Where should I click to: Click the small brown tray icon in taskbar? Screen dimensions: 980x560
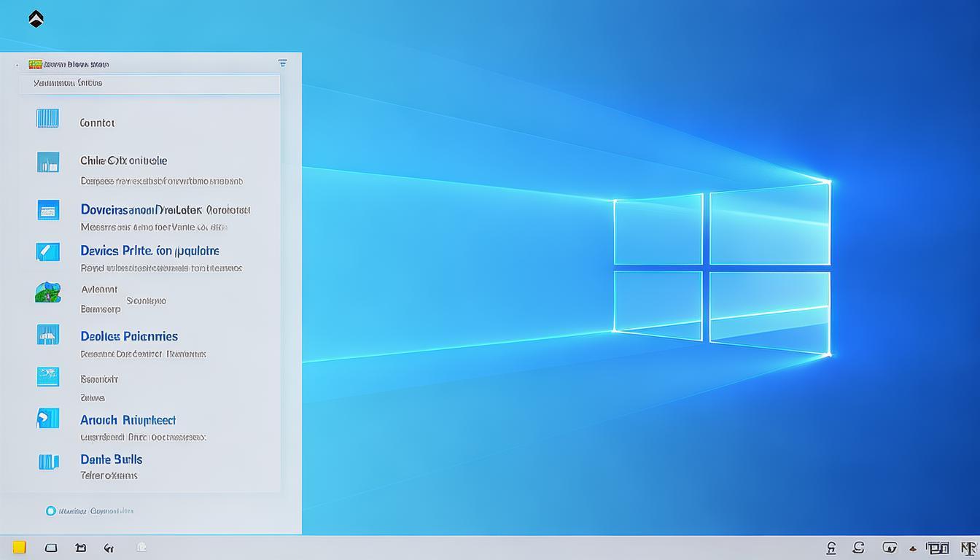[912, 548]
